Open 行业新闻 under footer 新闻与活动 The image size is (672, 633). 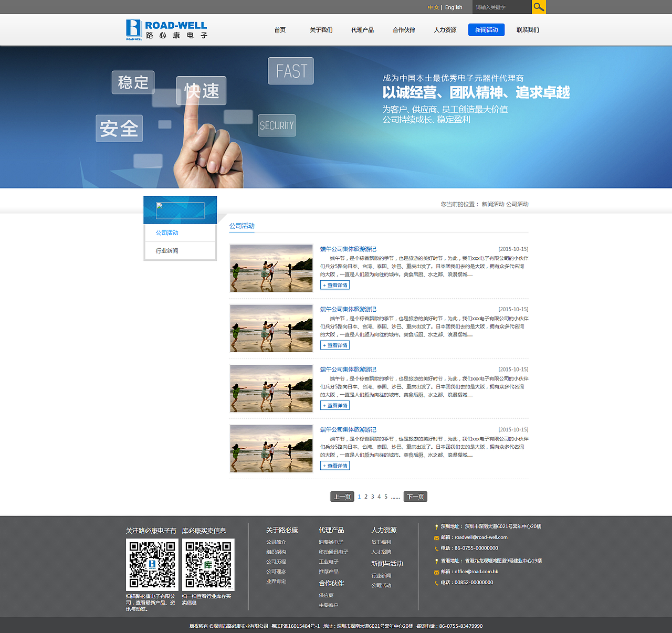[381, 576]
